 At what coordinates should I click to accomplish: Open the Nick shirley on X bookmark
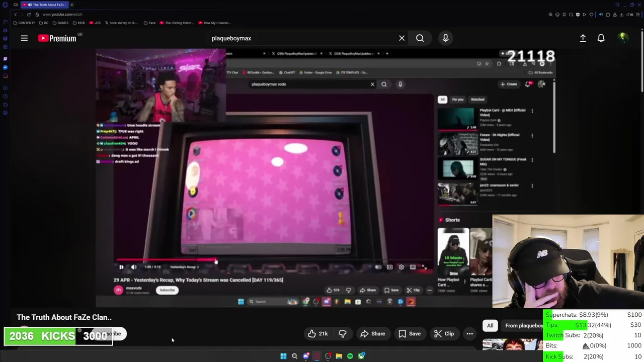(x=121, y=23)
